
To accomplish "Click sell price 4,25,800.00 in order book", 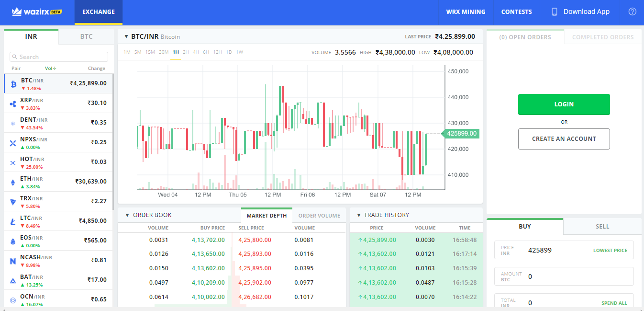I will coord(255,240).
